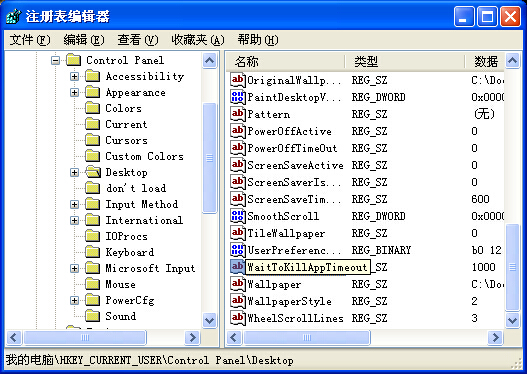
Task: Expand the Appearance tree node
Action: point(75,92)
